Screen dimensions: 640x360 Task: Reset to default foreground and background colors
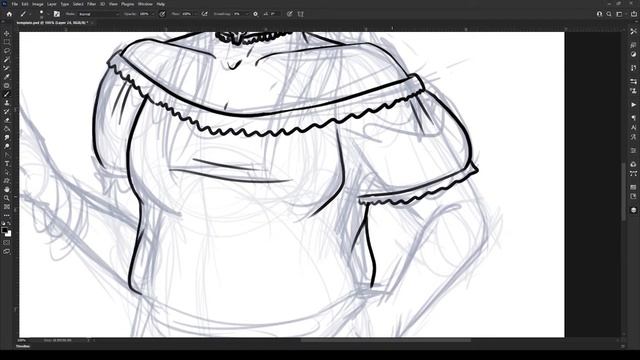[4, 223]
